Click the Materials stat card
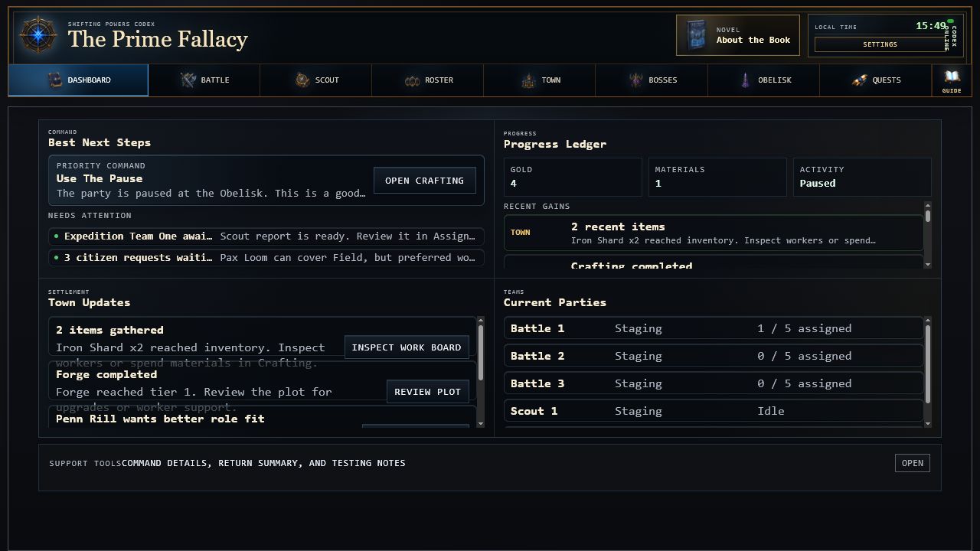The width and height of the screenshot is (980, 551). click(717, 178)
